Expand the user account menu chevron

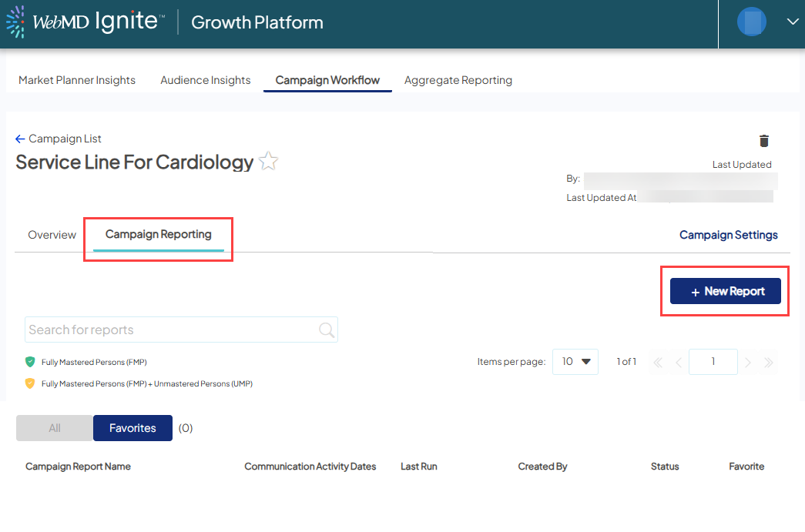pyautogui.click(x=793, y=22)
